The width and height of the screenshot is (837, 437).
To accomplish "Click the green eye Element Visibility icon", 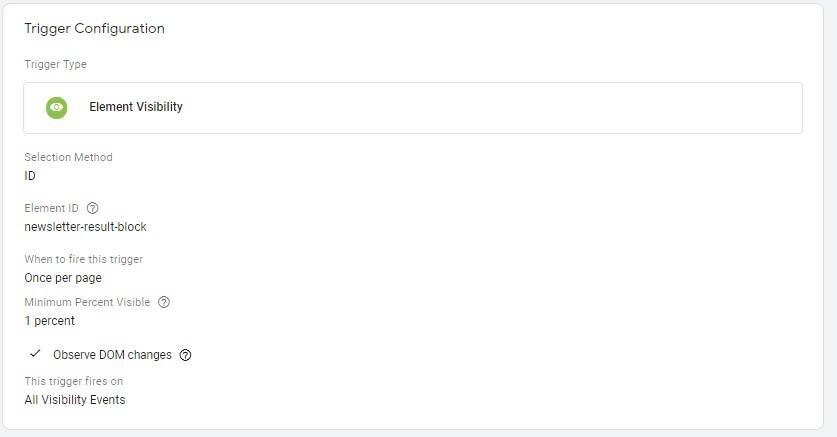I will [x=57, y=107].
